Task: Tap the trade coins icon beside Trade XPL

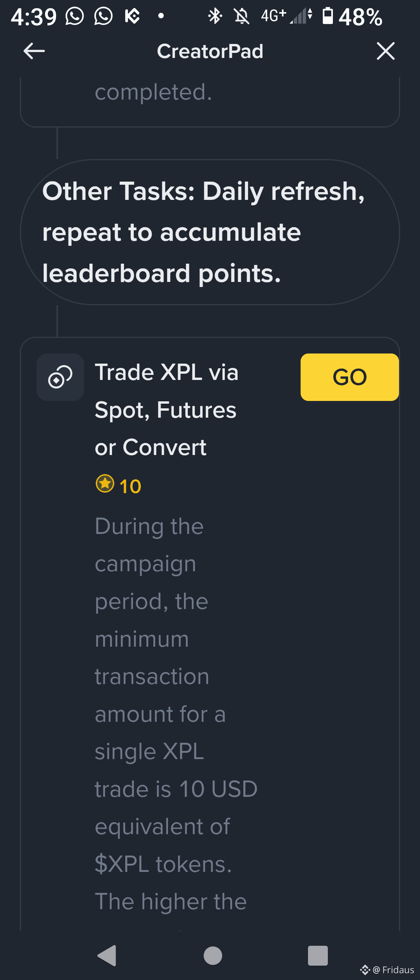Action: 60,377
